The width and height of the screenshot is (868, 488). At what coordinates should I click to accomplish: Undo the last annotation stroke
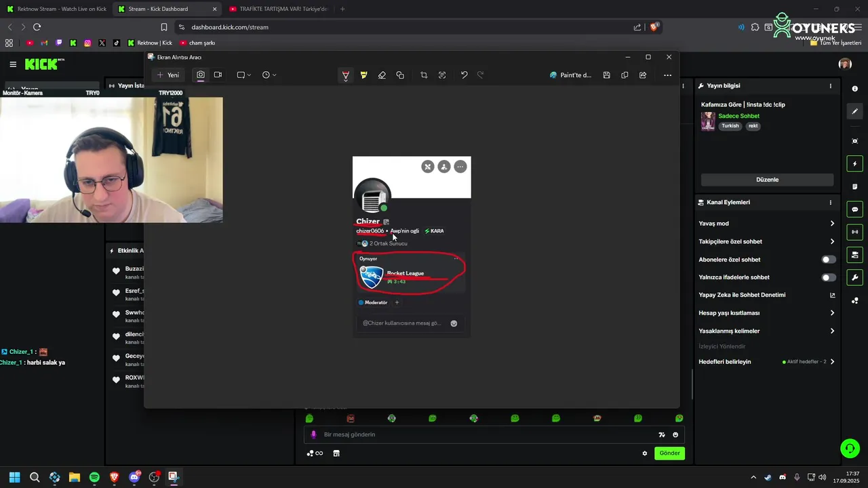(x=464, y=75)
